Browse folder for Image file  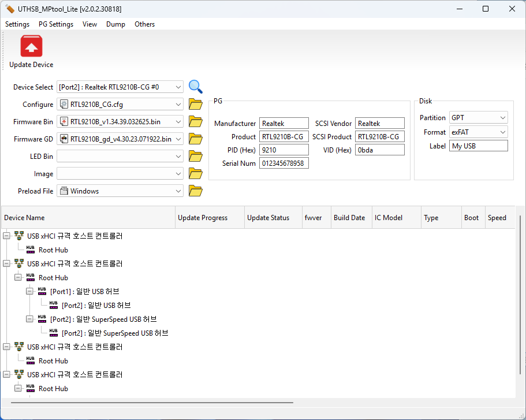click(196, 173)
